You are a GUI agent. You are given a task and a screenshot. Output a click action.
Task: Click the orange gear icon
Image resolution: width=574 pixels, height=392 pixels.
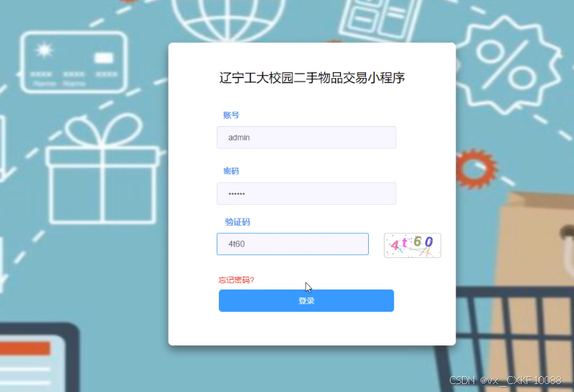(x=476, y=168)
